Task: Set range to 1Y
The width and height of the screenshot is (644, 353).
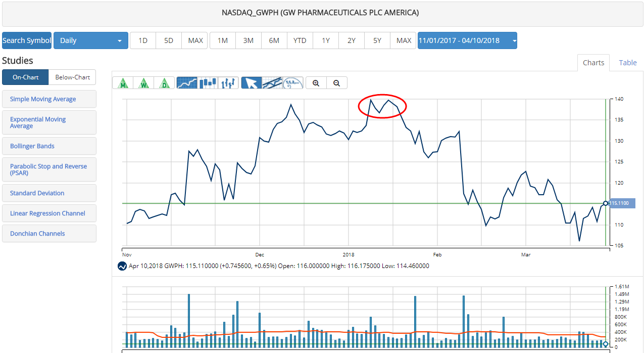Action: (x=326, y=40)
